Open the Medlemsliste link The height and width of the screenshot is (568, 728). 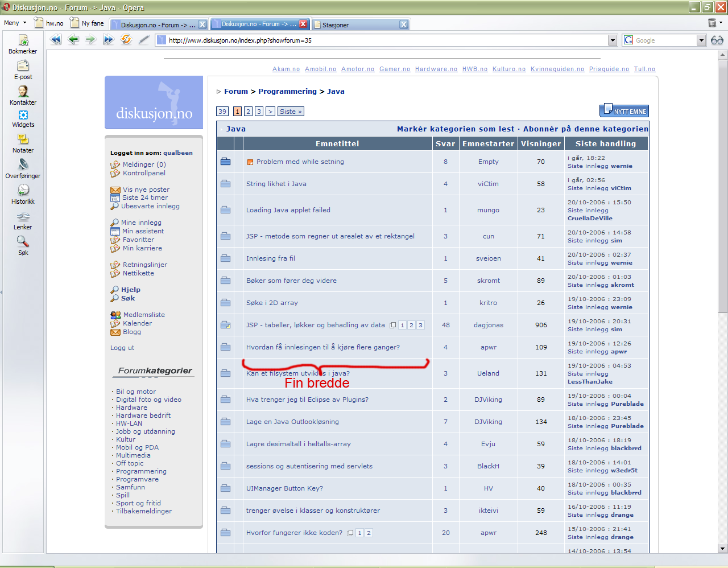[144, 315]
